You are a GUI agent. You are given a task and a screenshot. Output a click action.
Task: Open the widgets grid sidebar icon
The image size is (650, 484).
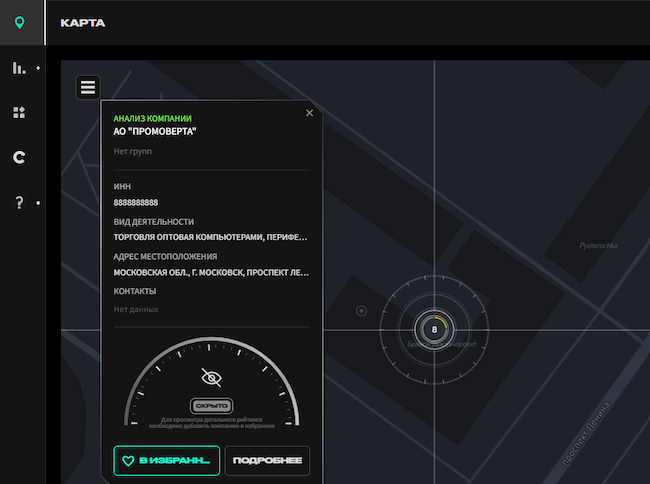(19, 112)
